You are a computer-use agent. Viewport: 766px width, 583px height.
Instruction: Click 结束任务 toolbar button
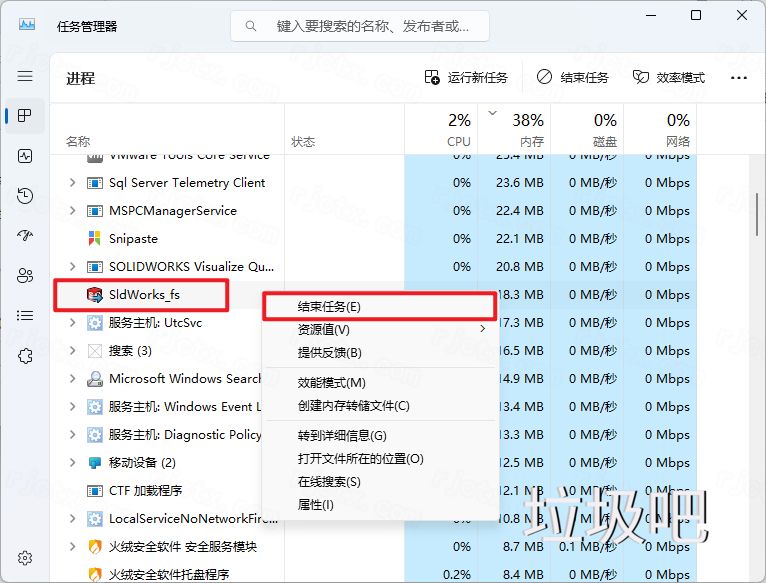[573, 78]
